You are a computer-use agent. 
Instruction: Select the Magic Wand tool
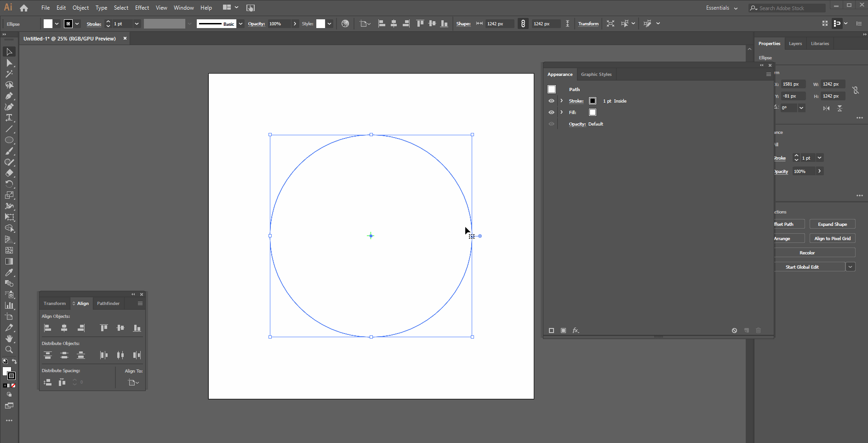coord(9,74)
